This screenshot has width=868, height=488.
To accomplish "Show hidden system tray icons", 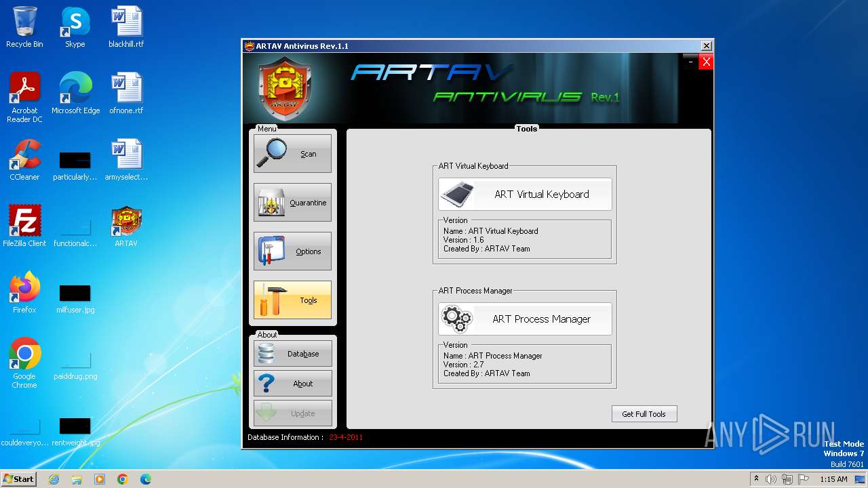I will (756, 479).
